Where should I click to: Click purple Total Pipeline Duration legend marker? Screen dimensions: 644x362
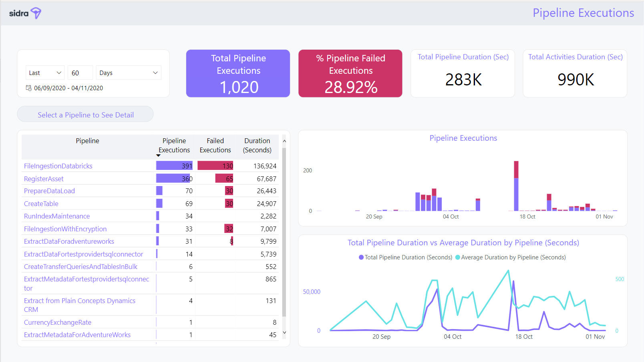coord(361,257)
